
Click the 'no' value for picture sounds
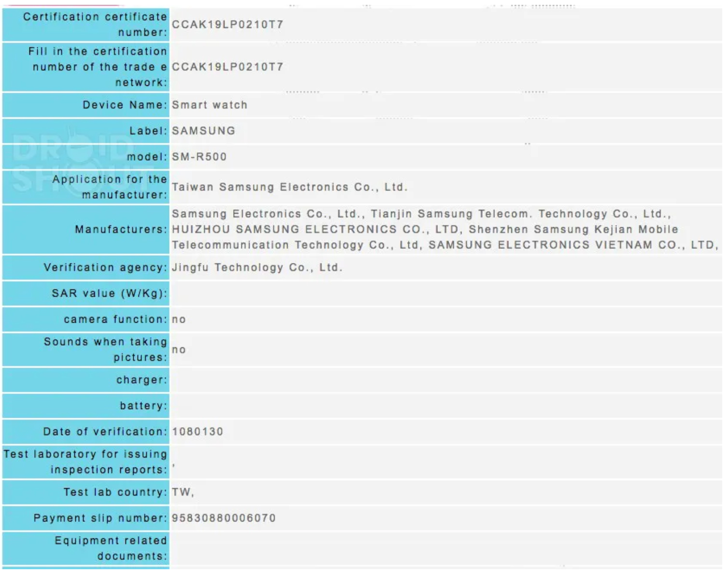pyautogui.click(x=179, y=350)
